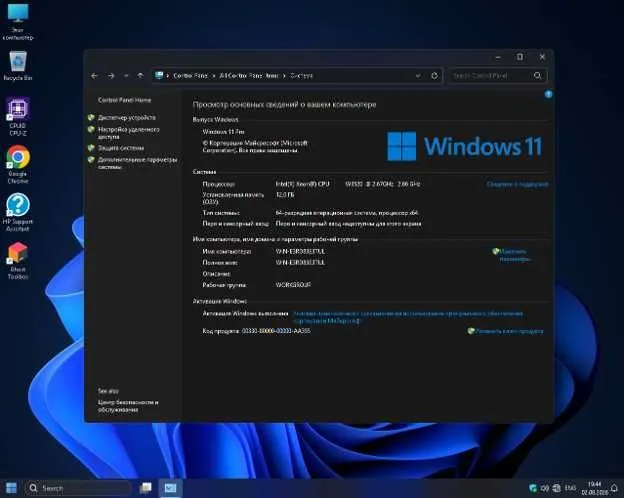Expand the address bar history dropdown
Screen dimensions: 624x498
tap(418, 76)
